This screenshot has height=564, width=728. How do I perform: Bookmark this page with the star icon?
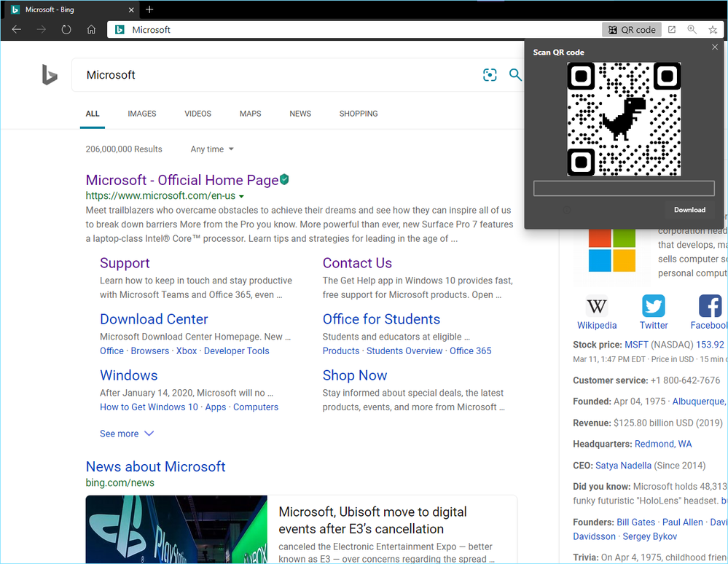pyautogui.click(x=713, y=30)
